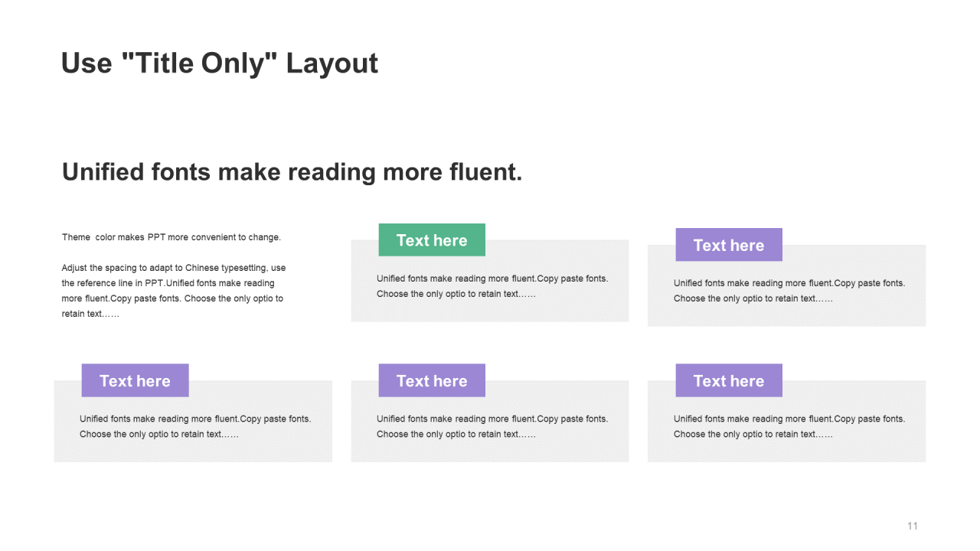
Task: Click body text in the bottom-center card
Action: click(x=492, y=426)
